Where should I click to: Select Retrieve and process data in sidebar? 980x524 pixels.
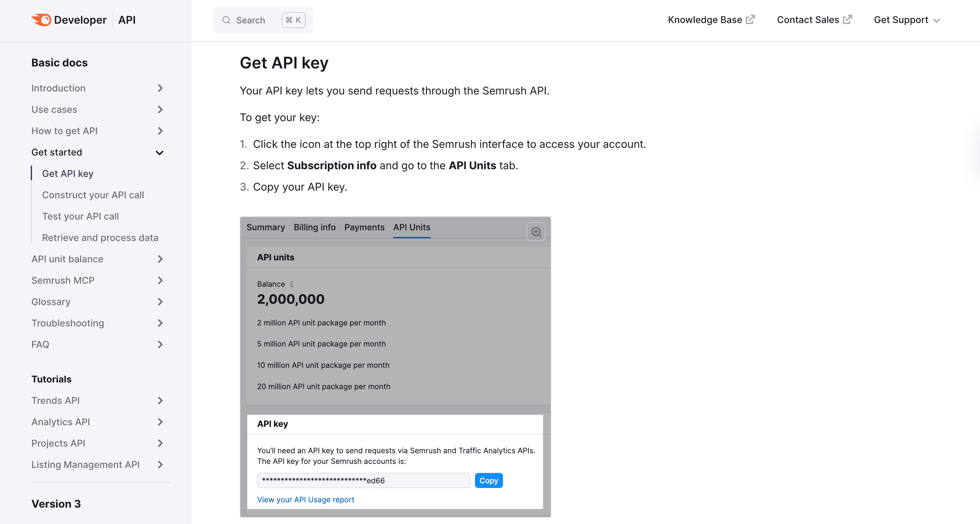point(100,237)
